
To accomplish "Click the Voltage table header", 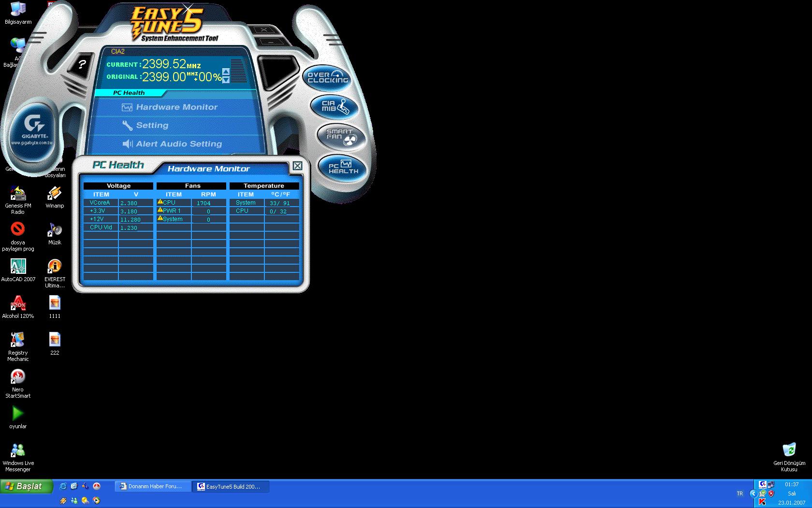I will (118, 186).
